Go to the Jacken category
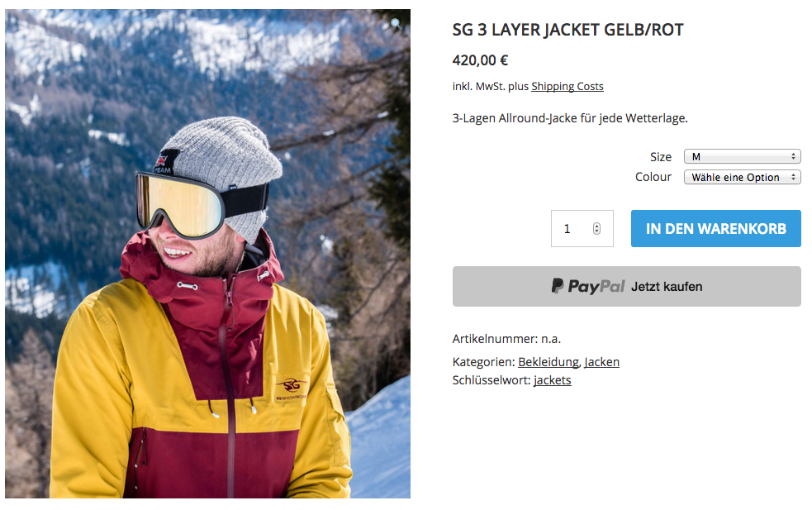 (x=601, y=362)
